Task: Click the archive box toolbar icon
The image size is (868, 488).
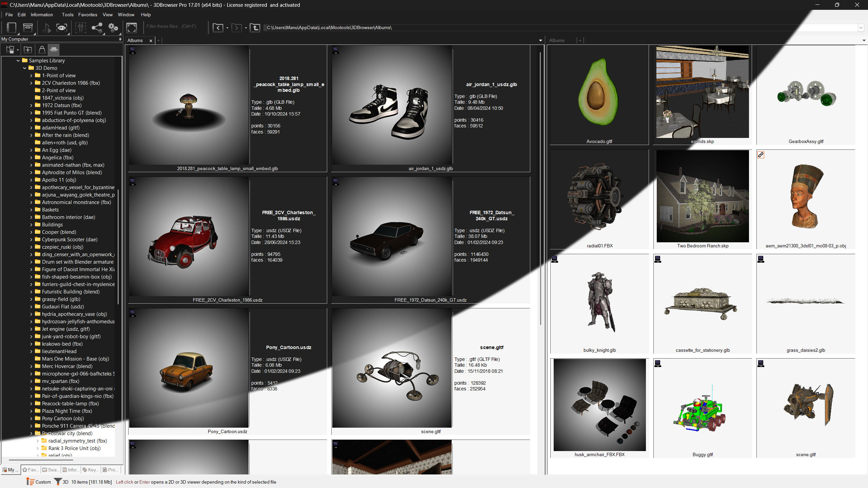Action: (28, 27)
